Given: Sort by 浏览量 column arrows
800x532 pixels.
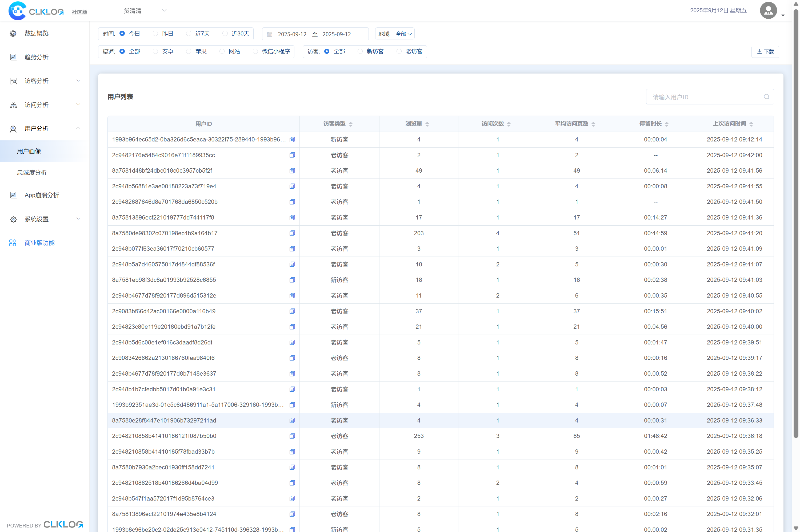Looking at the screenshot, I should point(427,124).
